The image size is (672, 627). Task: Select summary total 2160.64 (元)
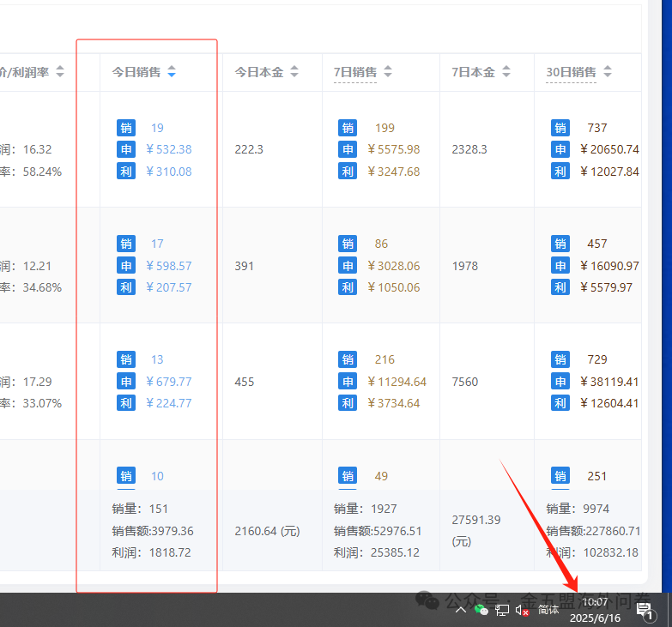(267, 531)
